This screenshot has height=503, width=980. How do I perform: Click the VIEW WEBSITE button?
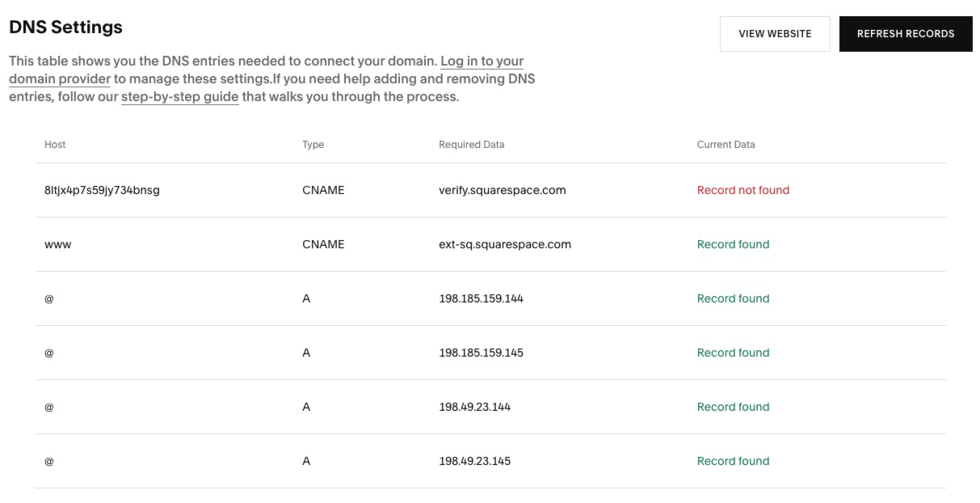tap(774, 33)
